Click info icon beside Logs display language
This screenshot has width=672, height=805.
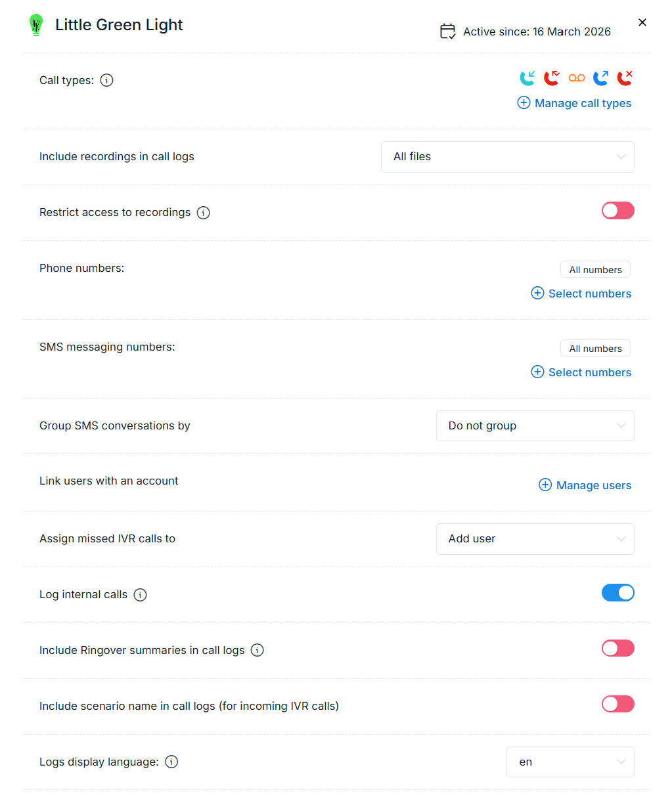pyautogui.click(x=171, y=762)
